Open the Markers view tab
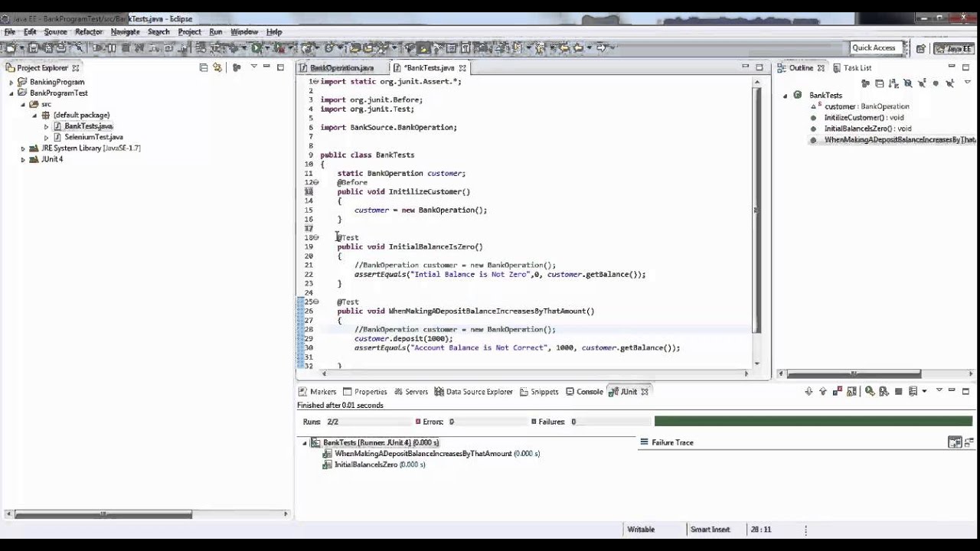Screen dimensions: 980x551 [318, 392]
